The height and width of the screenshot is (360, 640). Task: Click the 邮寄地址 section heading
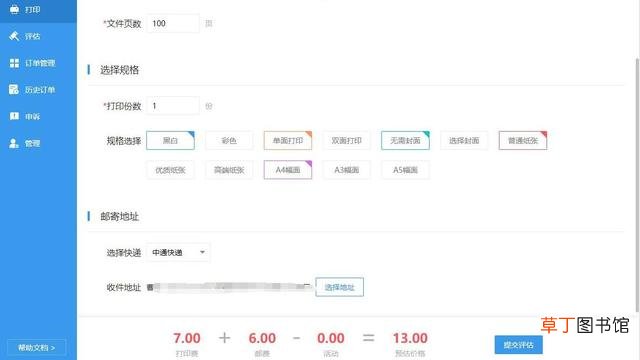click(120, 216)
